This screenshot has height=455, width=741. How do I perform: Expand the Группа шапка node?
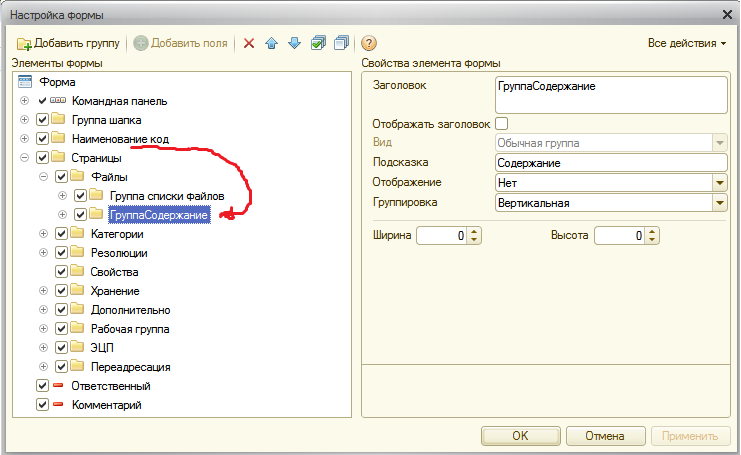click(25, 120)
